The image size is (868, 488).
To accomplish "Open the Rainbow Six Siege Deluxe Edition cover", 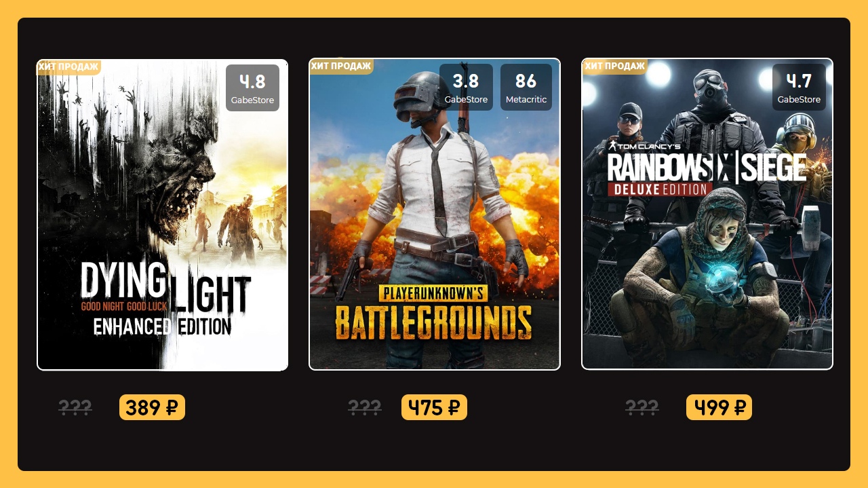I will click(x=707, y=214).
